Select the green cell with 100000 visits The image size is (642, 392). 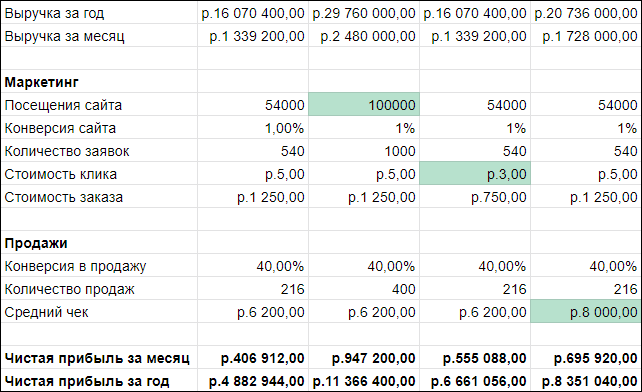(x=364, y=104)
